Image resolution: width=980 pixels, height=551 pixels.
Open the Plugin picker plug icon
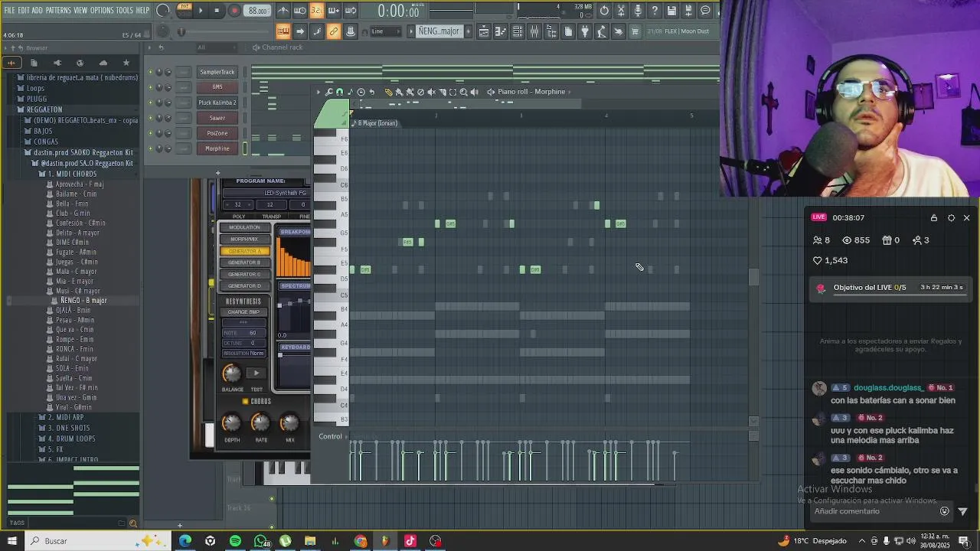pos(584,31)
